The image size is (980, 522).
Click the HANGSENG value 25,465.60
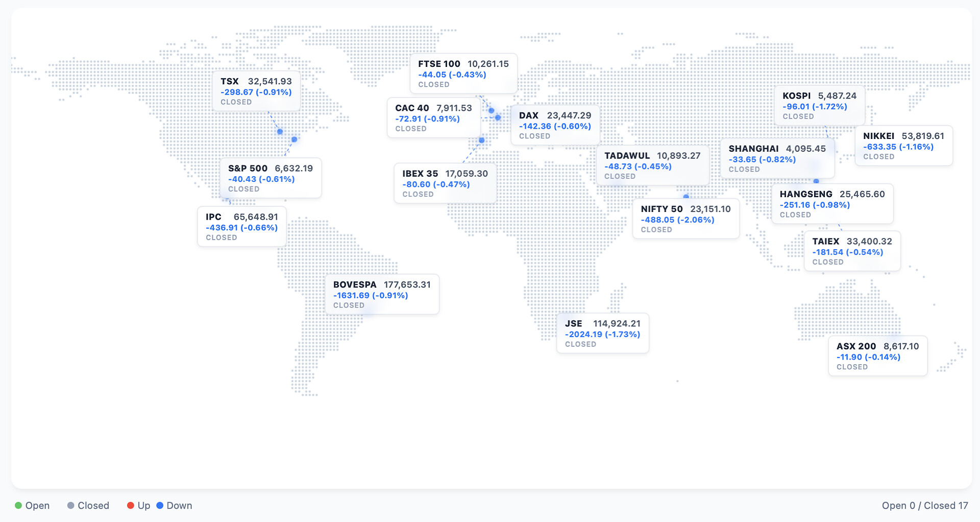pyautogui.click(x=862, y=194)
